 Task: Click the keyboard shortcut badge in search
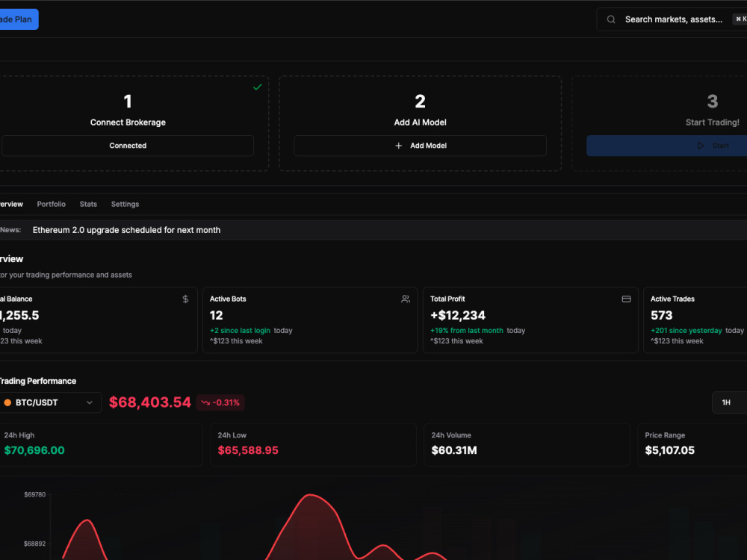pyautogui.click(x=740, y=19)
